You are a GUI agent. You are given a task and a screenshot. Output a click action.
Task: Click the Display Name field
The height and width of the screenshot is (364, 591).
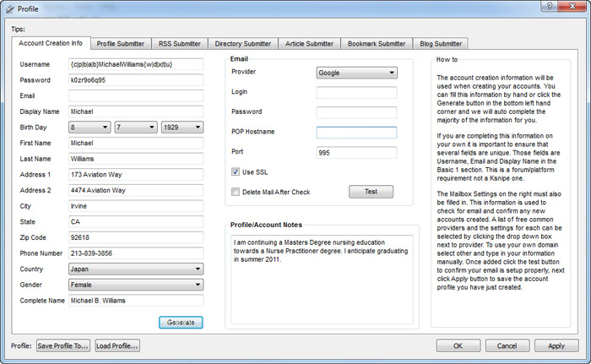136,111
